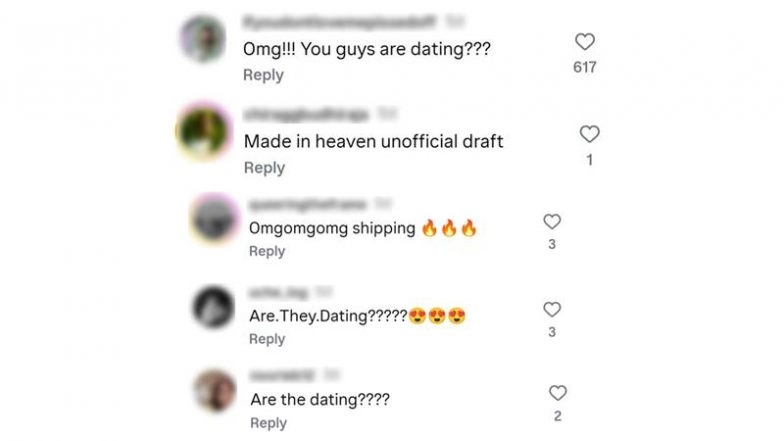Like the "Made in heaven unofficial draft" comment

coord(590,134)
